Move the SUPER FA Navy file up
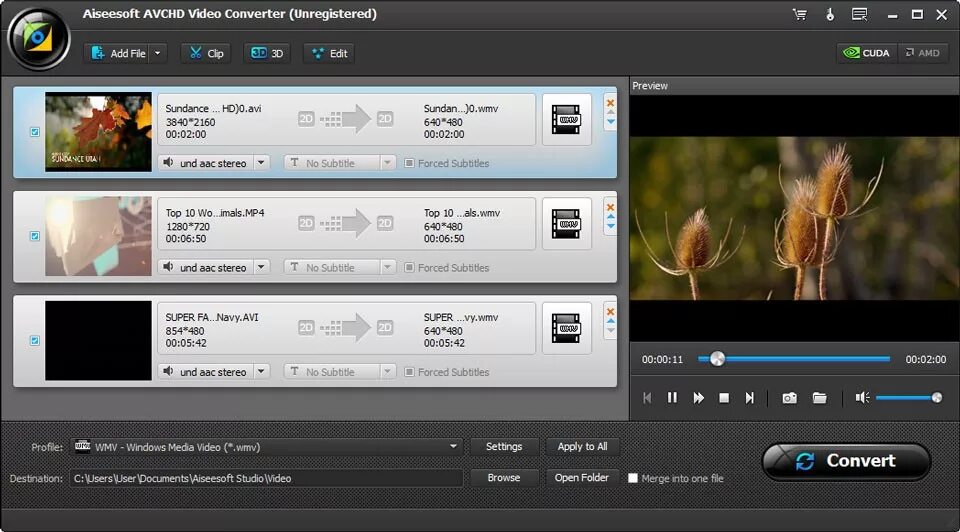This screenshot has width=960, height=532. tap(610, 321)
